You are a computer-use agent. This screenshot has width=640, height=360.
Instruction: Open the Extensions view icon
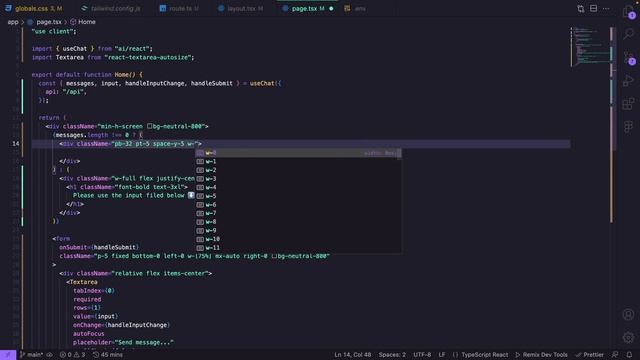[x=629, y=104]
